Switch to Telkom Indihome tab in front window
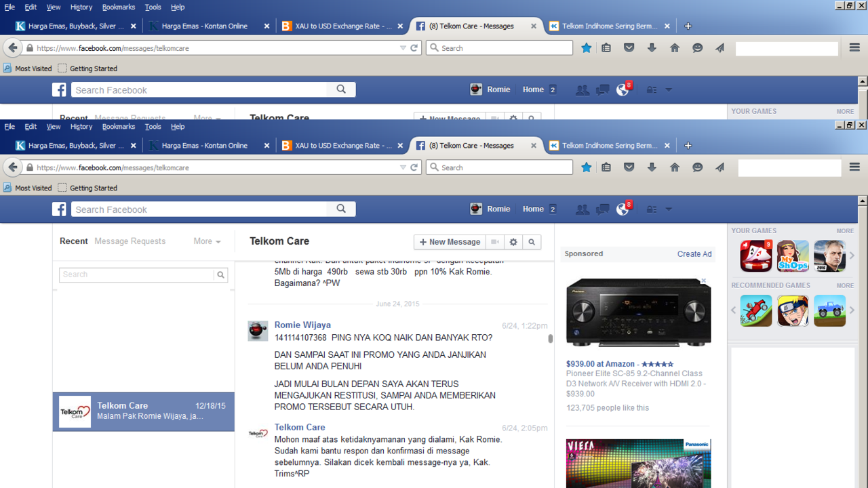 click(x=610, y=146)
